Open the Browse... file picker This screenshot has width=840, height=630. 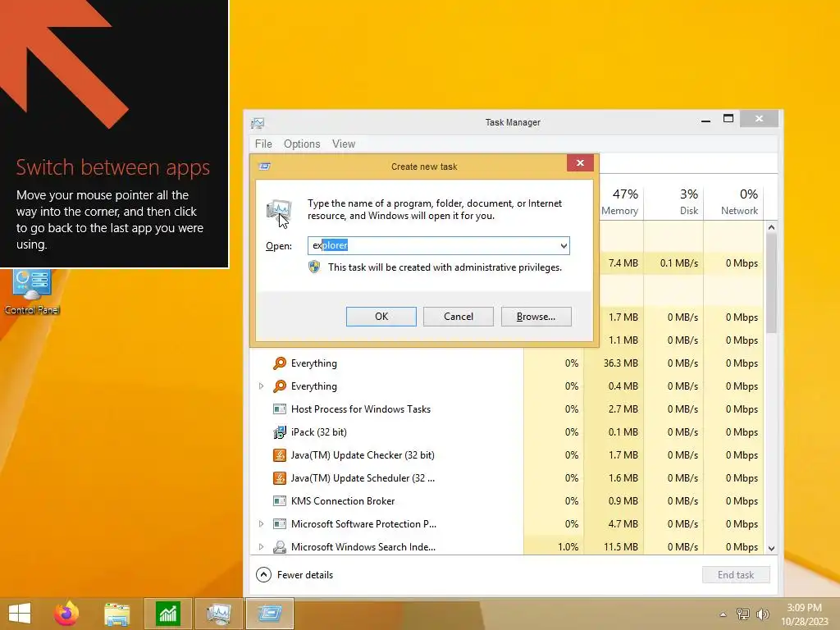[x=536, y=317]
